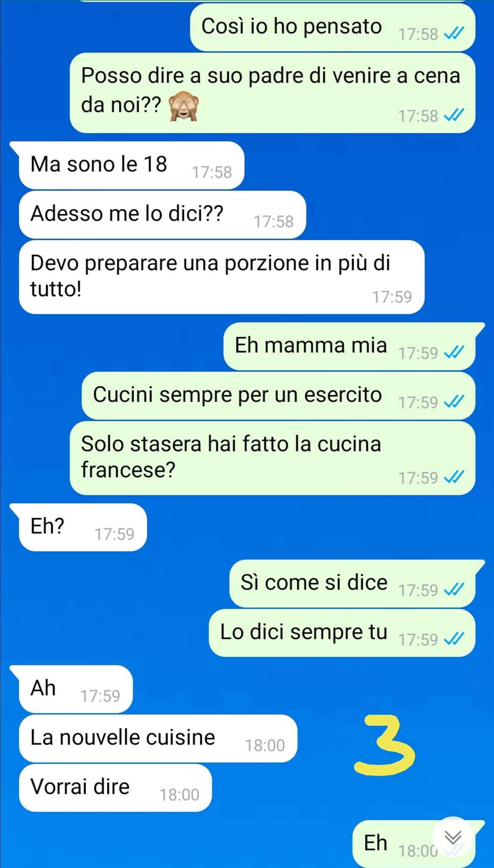Tap the read ticks on 'Lo dici sempre tu'
The width and height of the screenshot is (494, 868).
(x=454, y=639)
